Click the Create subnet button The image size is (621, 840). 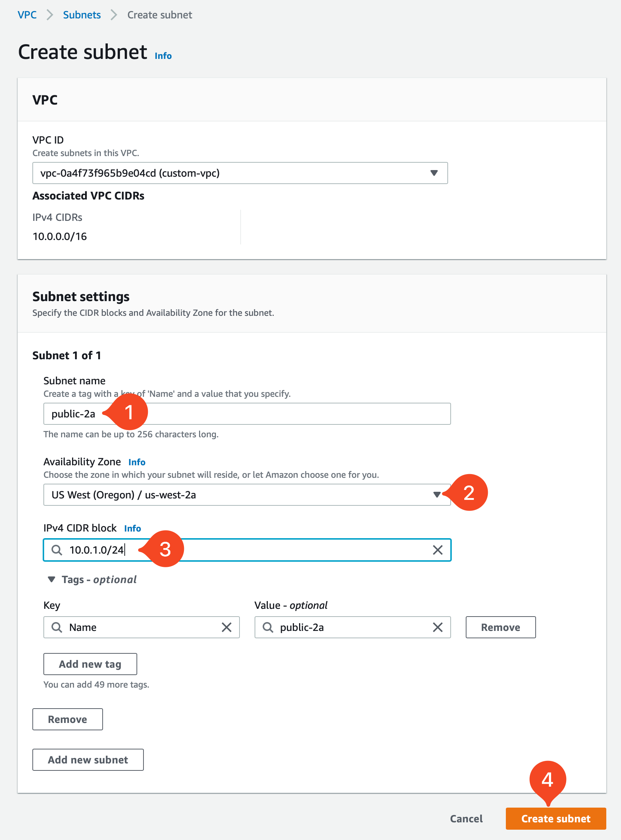coord(556,819)
